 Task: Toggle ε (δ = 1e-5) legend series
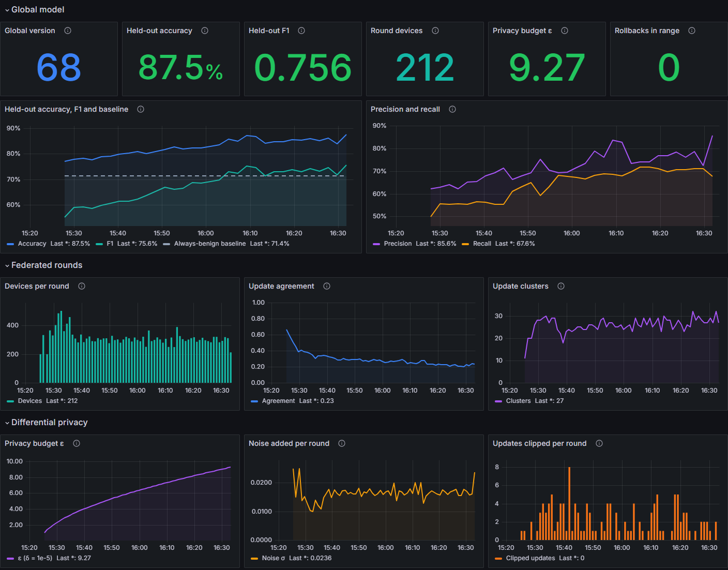(x=35, y=558)
